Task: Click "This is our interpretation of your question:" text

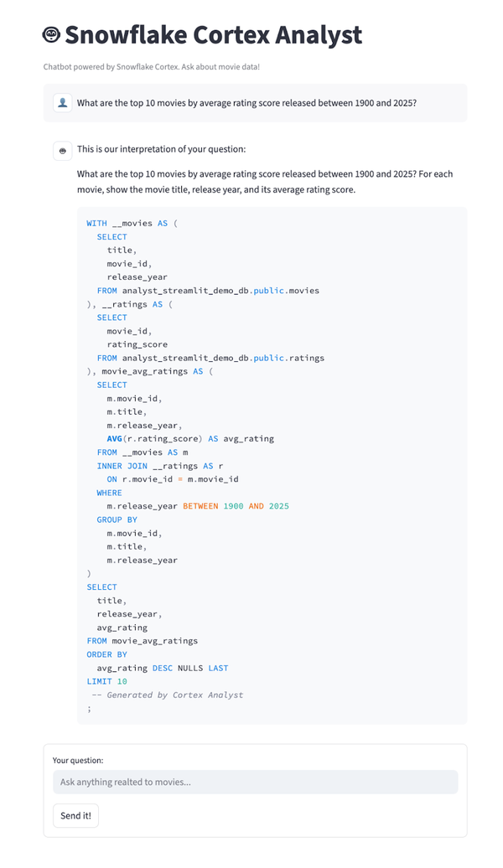Action: (161, 149)
